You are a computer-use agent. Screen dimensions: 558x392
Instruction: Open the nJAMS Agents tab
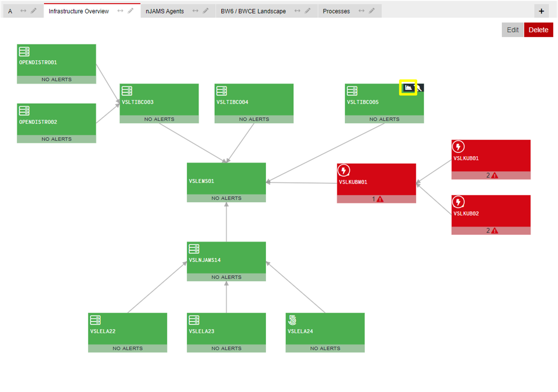point(165,11)
